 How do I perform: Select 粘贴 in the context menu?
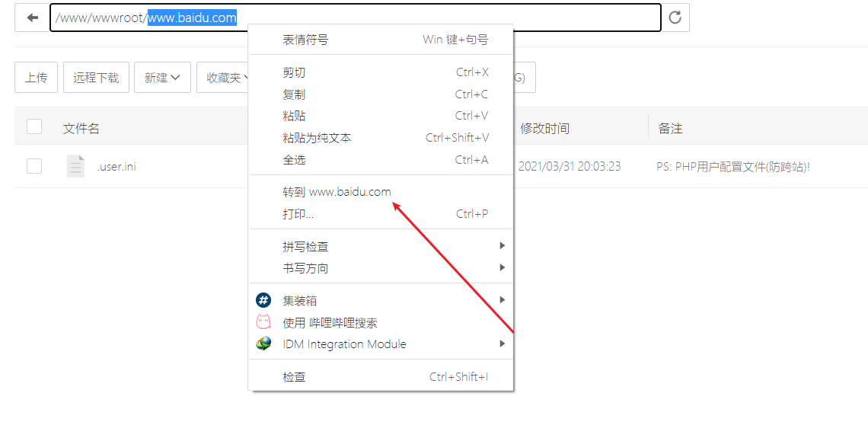click(381, 117)
